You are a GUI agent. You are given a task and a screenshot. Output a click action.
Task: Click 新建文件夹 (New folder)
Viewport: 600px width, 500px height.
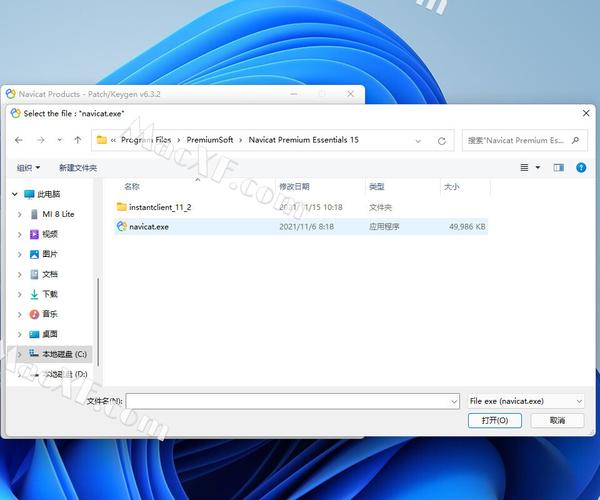[x=78, y=168]
